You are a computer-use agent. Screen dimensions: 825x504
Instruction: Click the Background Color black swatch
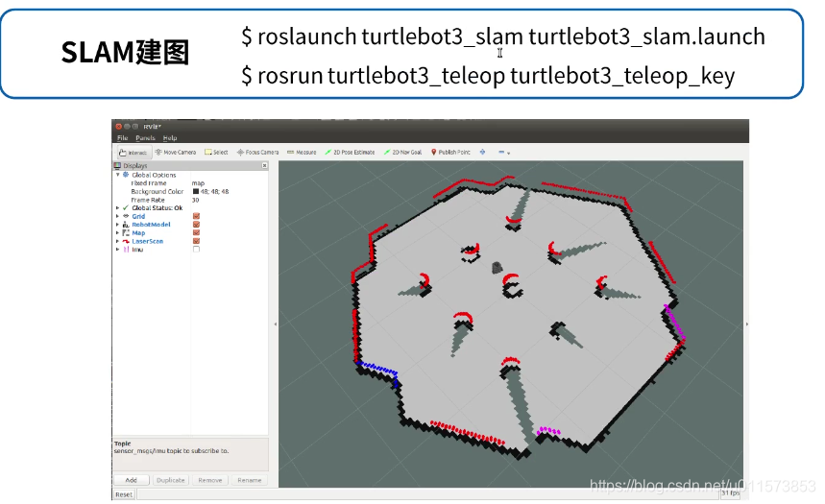coord(196,191)
